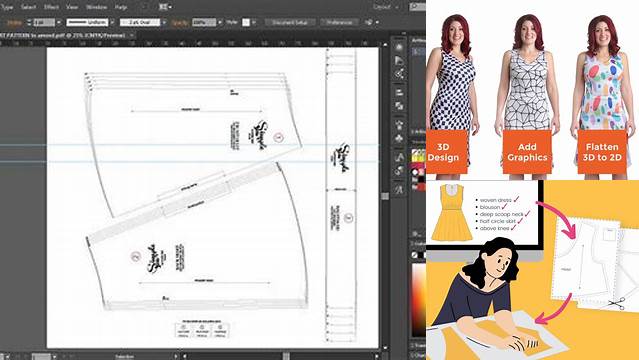Open the Pathfinder overlapping-squares panel icon

click(x=399, y=106)
